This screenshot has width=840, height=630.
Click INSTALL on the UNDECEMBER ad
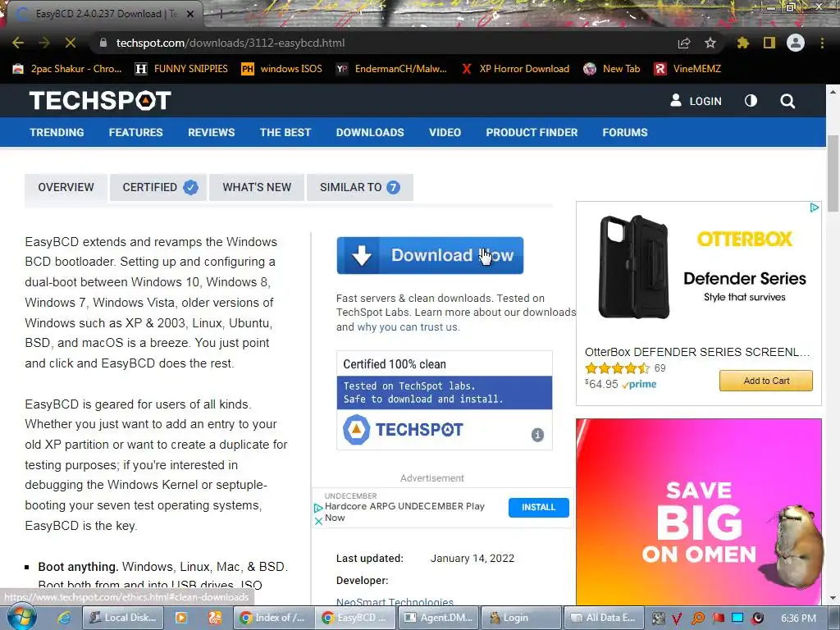point(538,507)
